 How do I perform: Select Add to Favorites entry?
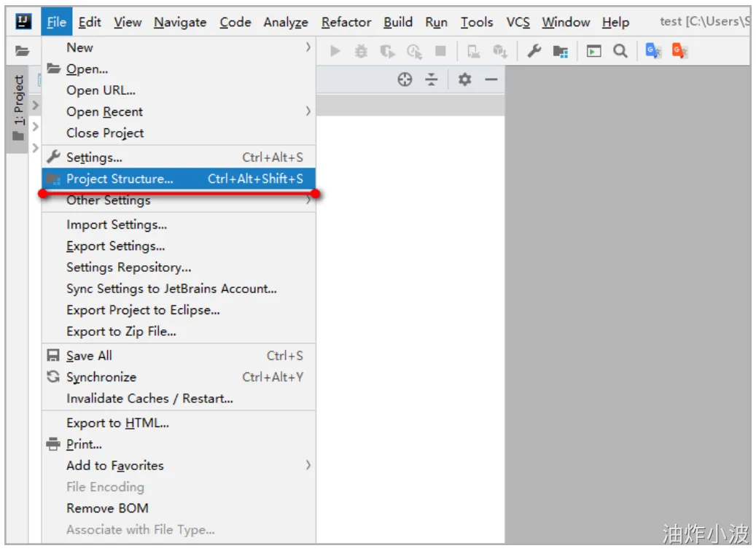[x=179, y=465]
